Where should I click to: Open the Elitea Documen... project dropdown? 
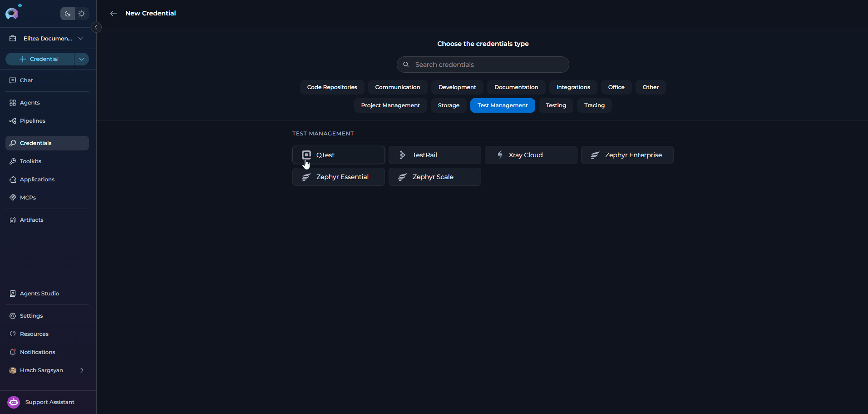[x=48, y=39]
